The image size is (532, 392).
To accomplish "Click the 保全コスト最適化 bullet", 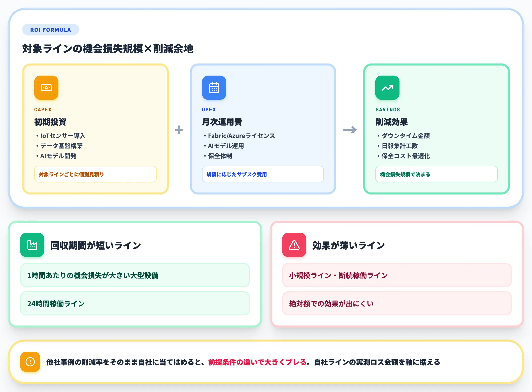I will click(404, 156).
